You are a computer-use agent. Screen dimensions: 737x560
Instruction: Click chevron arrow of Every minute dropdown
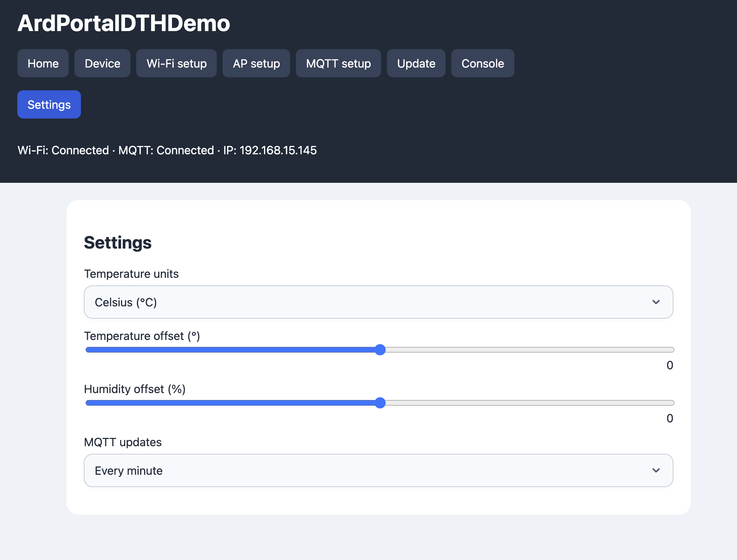[x=656, y=470]
